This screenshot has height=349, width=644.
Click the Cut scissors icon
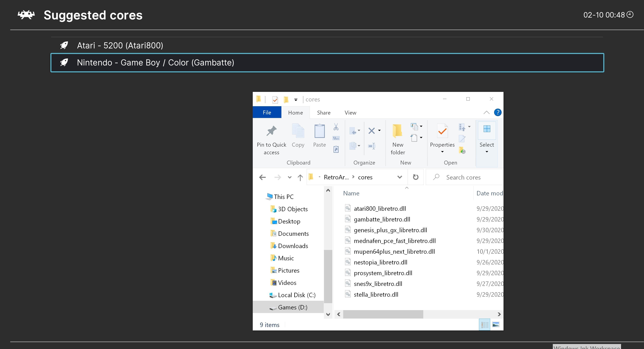pyautogui.click(x=336, y=127)
